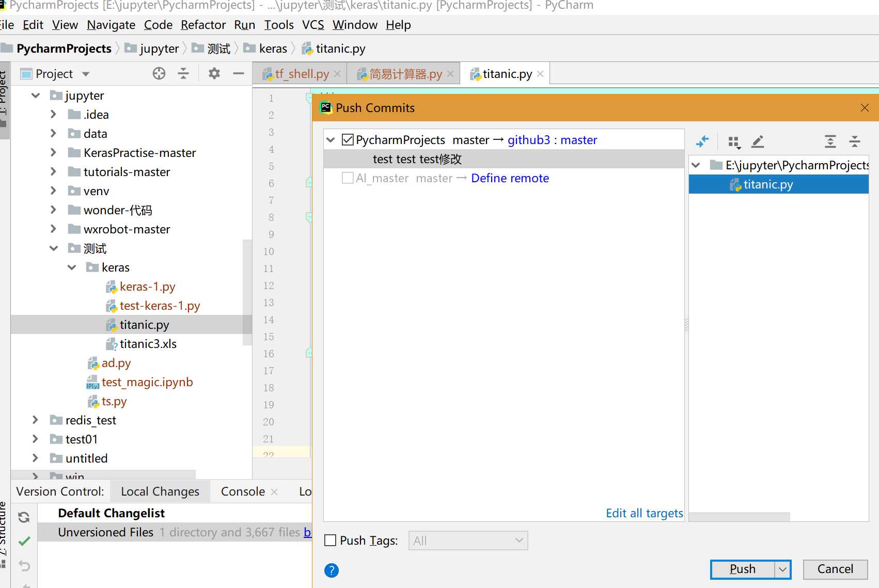The image size is (879, 588).
Task: Open the Push Tags All dropdown
Action: 468,541
